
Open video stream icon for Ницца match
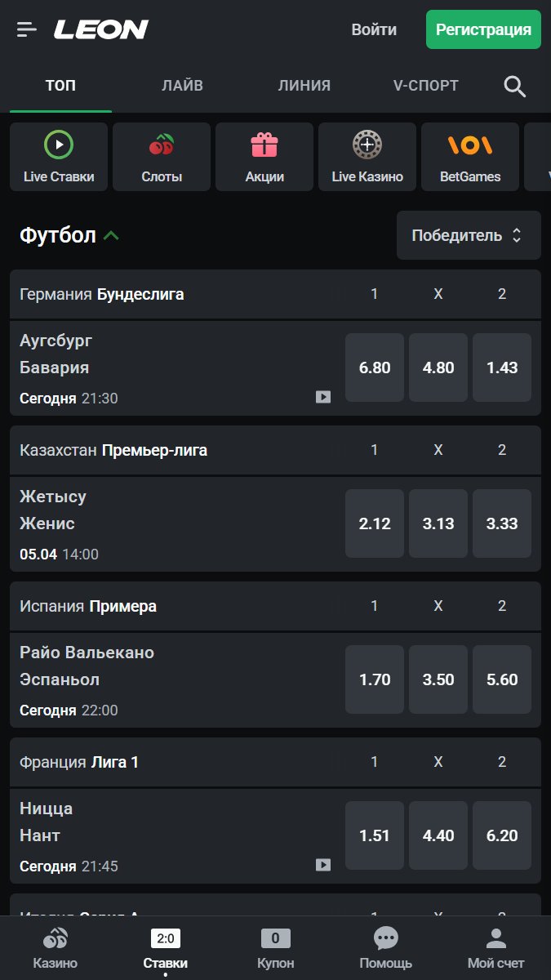click(323, 864)
